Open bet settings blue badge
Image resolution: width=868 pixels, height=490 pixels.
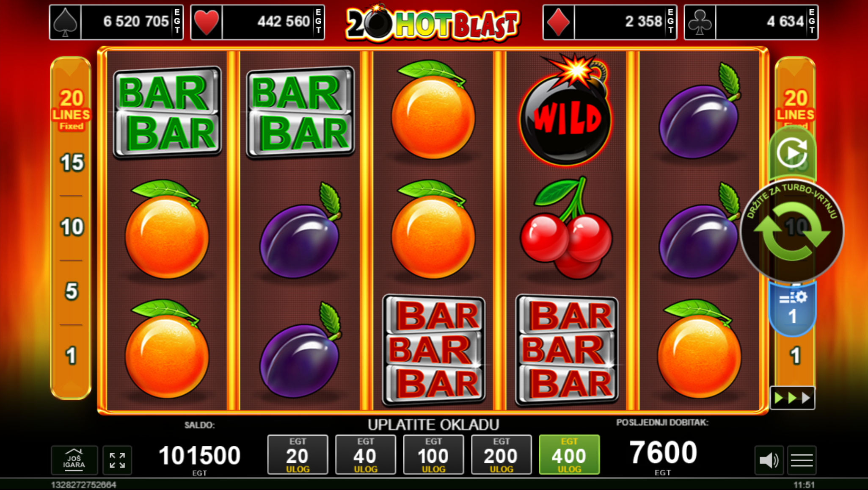pyautogui.click(x=792, y=308)
